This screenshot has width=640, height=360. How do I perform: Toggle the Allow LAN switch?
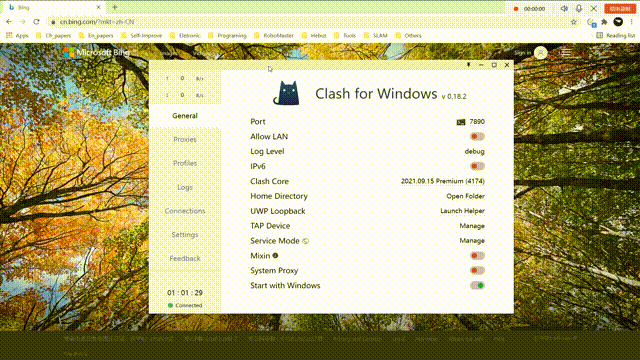pyautogui.click(x=477, y=136)
